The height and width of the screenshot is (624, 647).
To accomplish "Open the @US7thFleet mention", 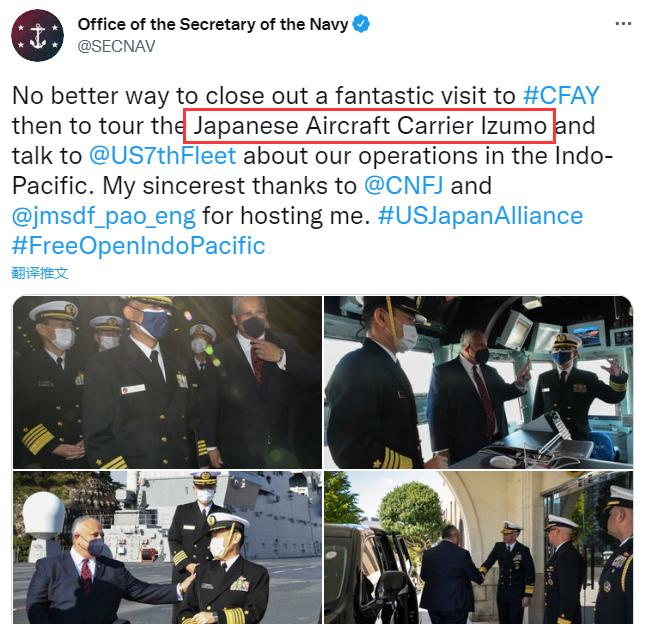I will tap(163, 156).
